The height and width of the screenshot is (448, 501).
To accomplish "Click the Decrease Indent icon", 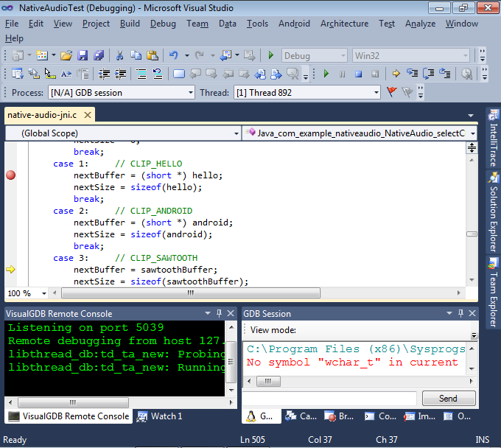I will [x=104, y=74].
